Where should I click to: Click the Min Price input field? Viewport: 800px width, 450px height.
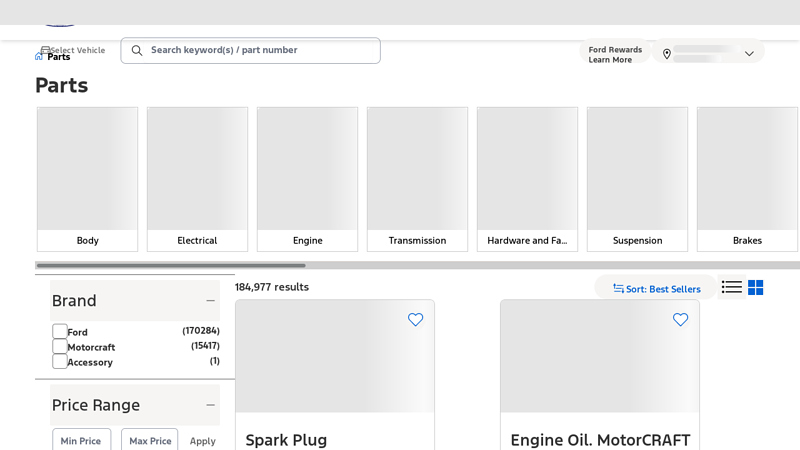pos(81,440)
